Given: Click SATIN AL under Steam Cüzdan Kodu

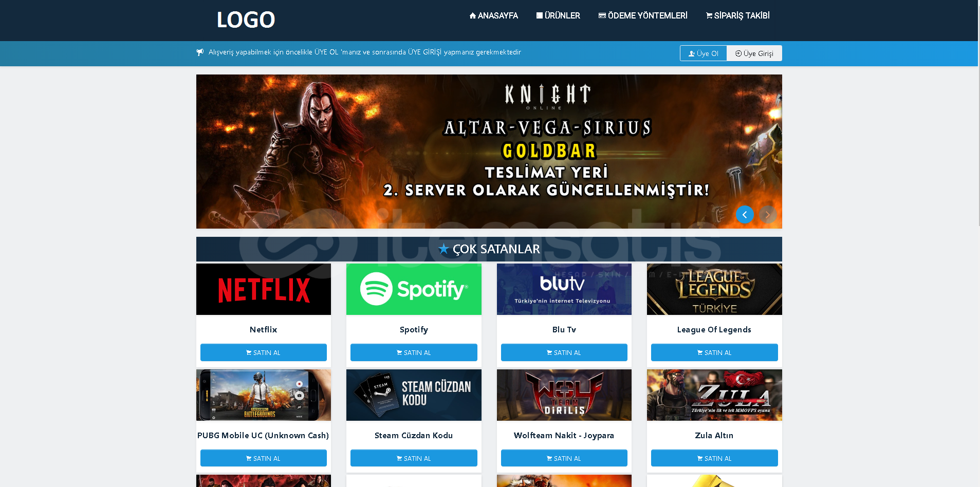Looking at the screenshot, I should coord(414,458).
